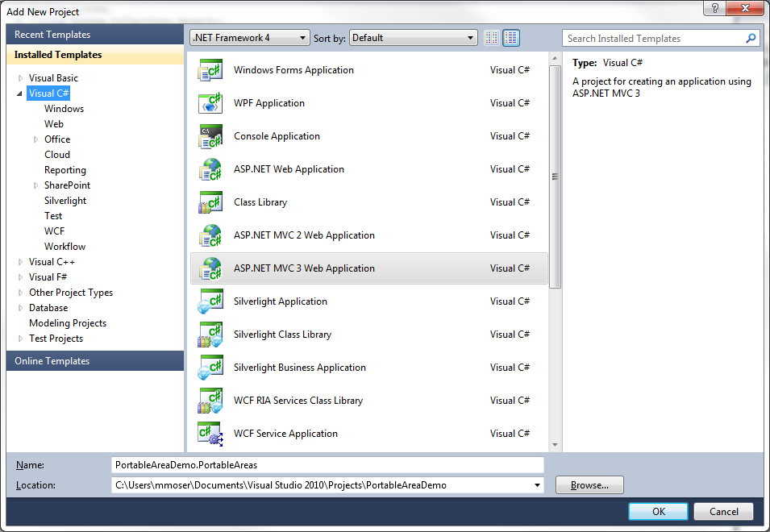Expand the Visual C++ tree node

pos(20,262)
